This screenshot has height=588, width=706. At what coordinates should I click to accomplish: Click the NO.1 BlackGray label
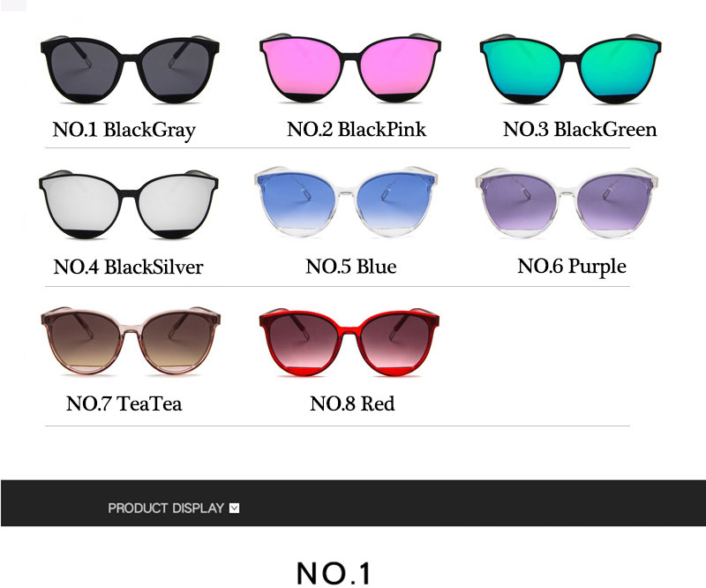click(124, 130)
